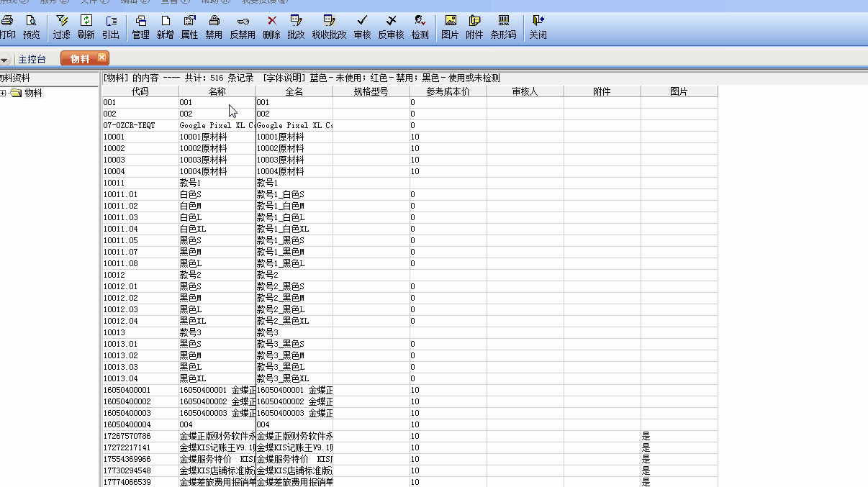Select code cell 10003
This screenshot has width=868, height=487.
click(x=140, y=160)
